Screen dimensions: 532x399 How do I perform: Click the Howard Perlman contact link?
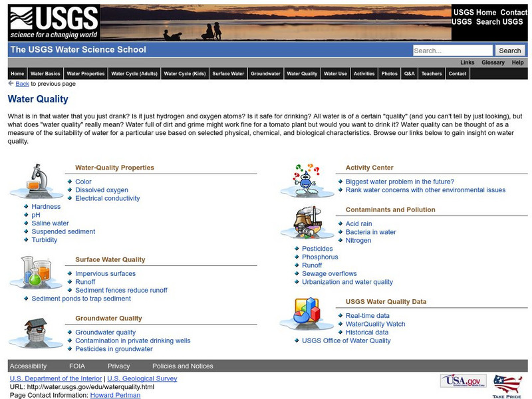[115, 395]
